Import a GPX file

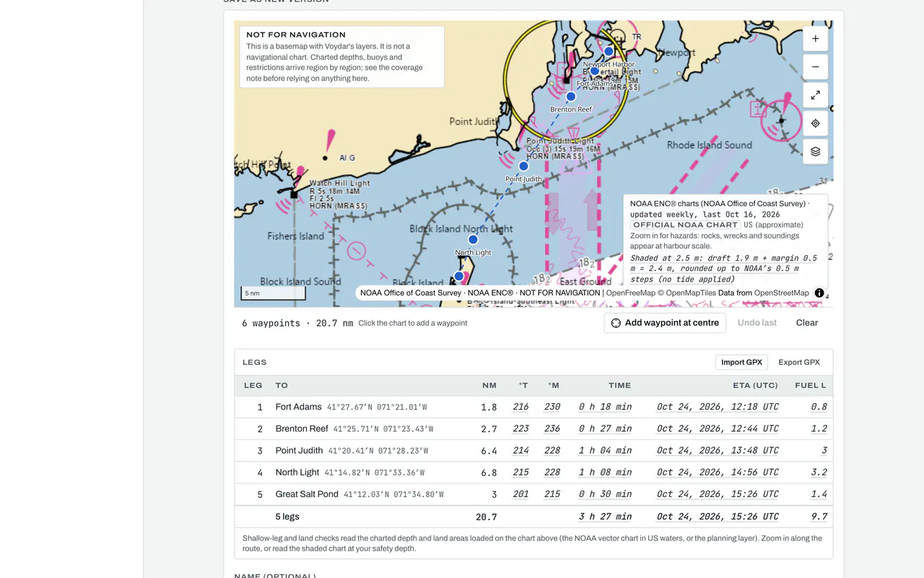pos(741,362)
